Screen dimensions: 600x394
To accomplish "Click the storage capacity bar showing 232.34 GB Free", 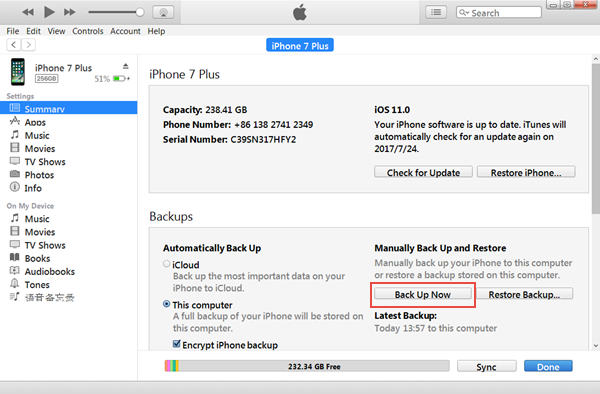I will [307, 366].
